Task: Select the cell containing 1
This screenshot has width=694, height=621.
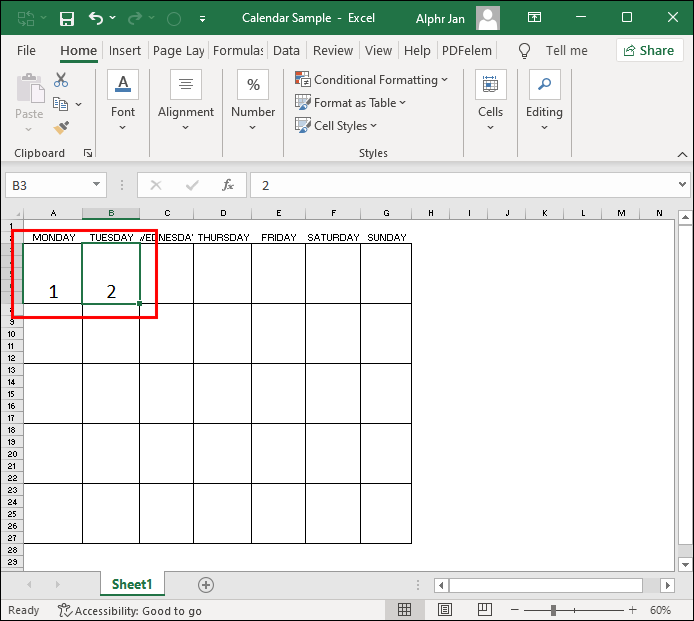Action: (x=53, y=274)
